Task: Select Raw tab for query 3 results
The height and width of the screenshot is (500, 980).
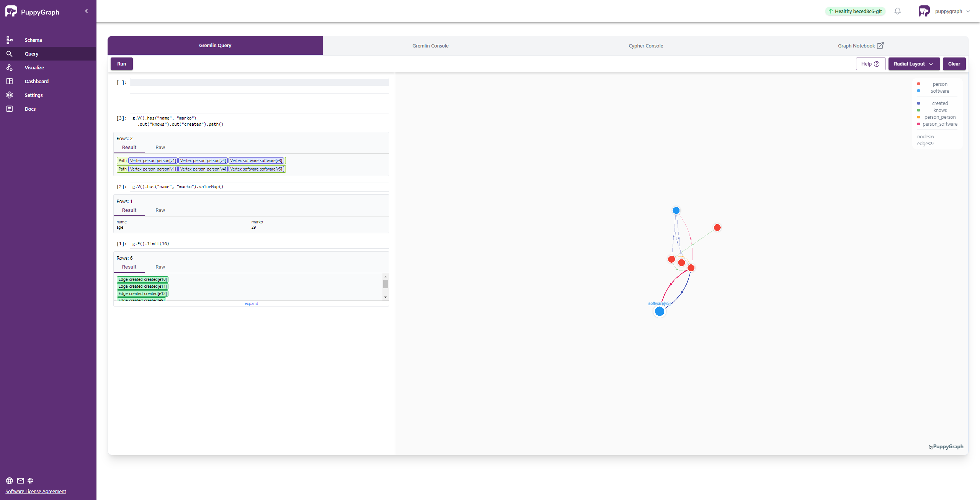Action: coord(160,148)
